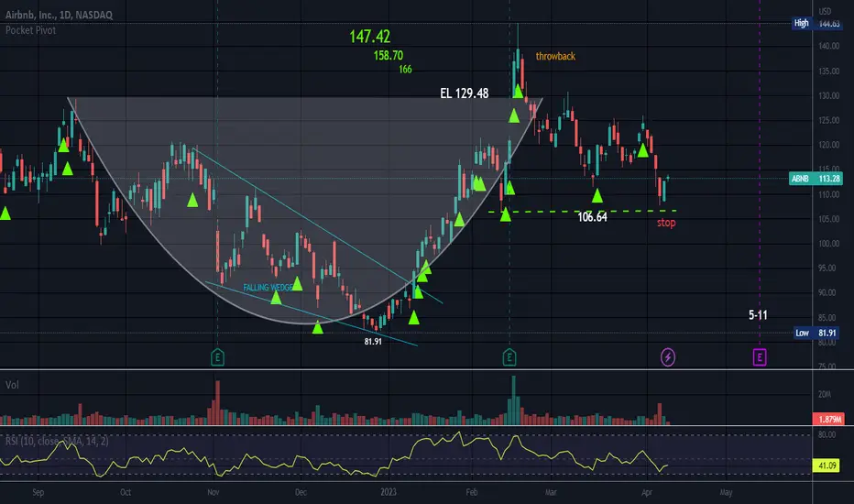Screen dimensions: 854x504
Task: Click the USD currency label
Action: coord(825,11)
